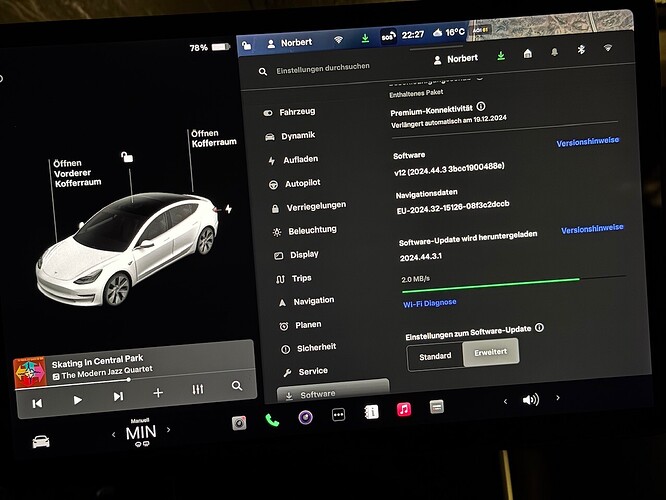This screenshot has width=666, height=500.
Task: Open the Beleuchtung settings menu
Action: coord(305,230)
